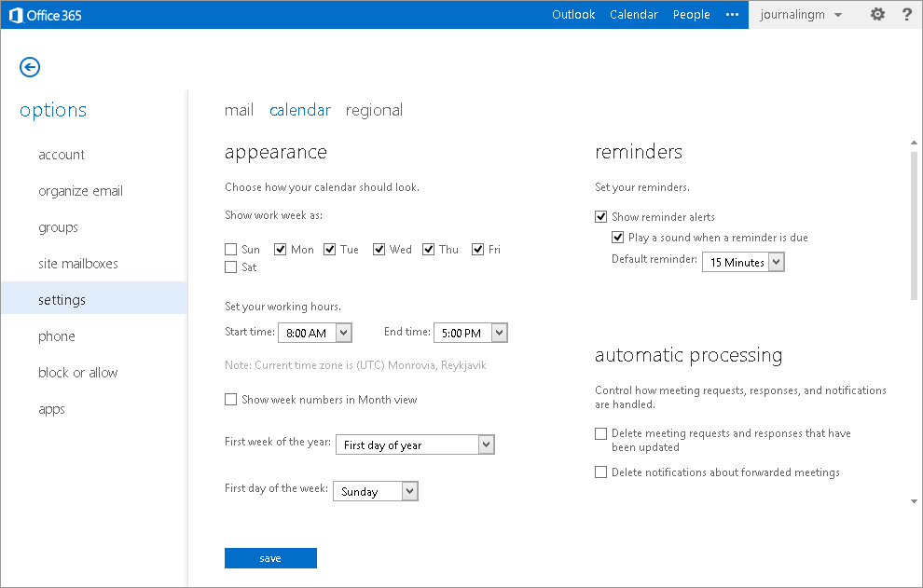Click the back arrow icon
Screen dimensions: 923x588
point(30,67)
